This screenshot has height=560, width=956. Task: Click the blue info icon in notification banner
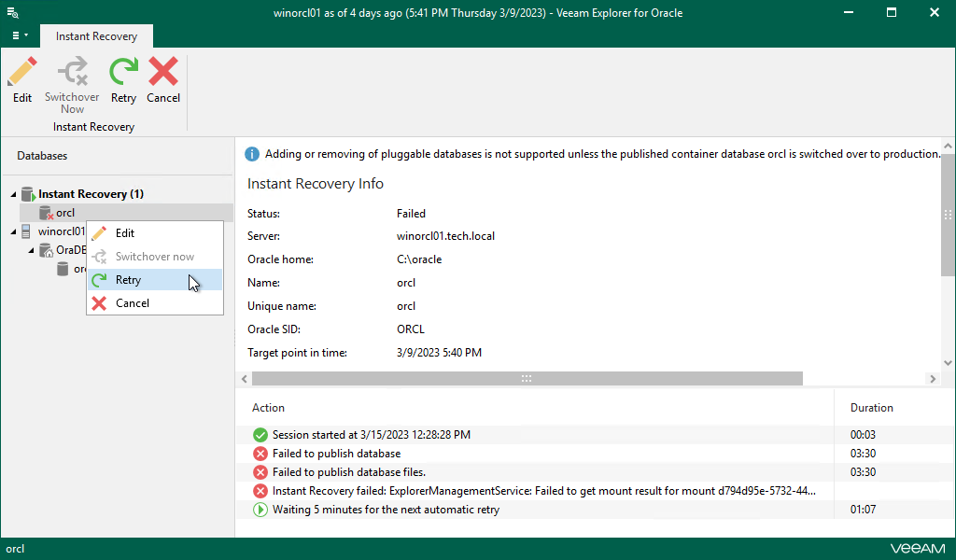252,154
